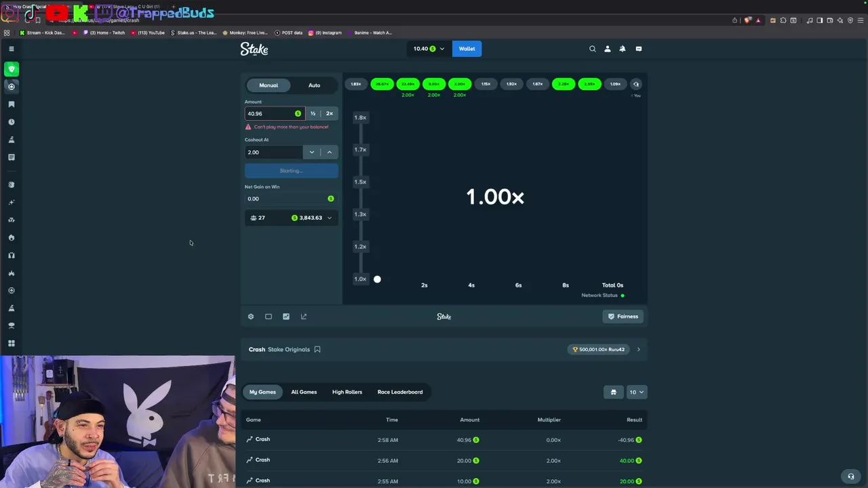Click the 40.00 result in 2:56 AM row
868x488 pixels.
[631, 461]
